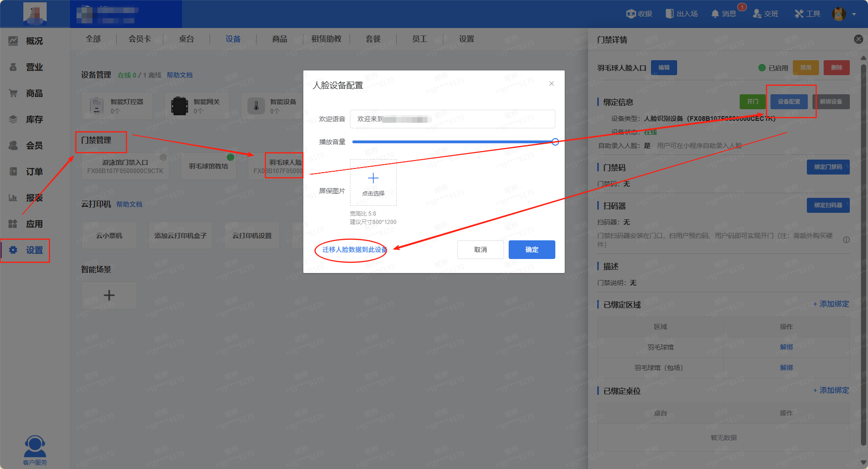Click the green 开门 button
The width and height of the screenshot is (868, 469).
coord(753,102)
